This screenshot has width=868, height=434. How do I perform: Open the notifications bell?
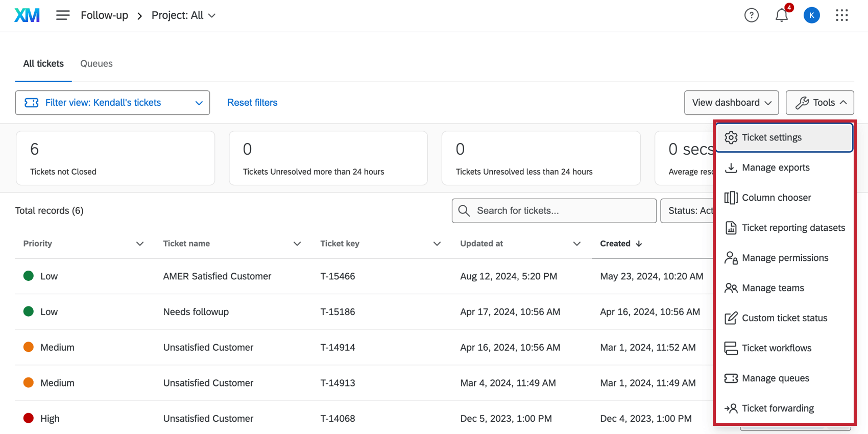tap(781, 15)
